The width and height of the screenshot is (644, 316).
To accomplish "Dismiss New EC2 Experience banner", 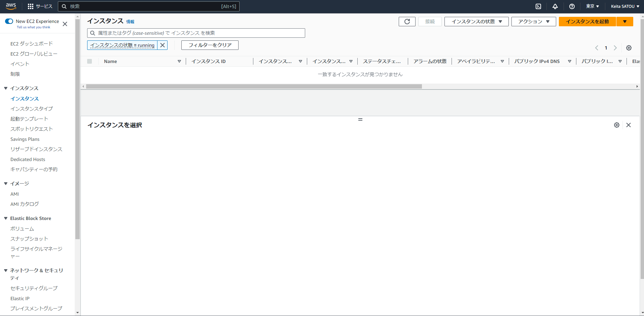I will tap(65, 24).
